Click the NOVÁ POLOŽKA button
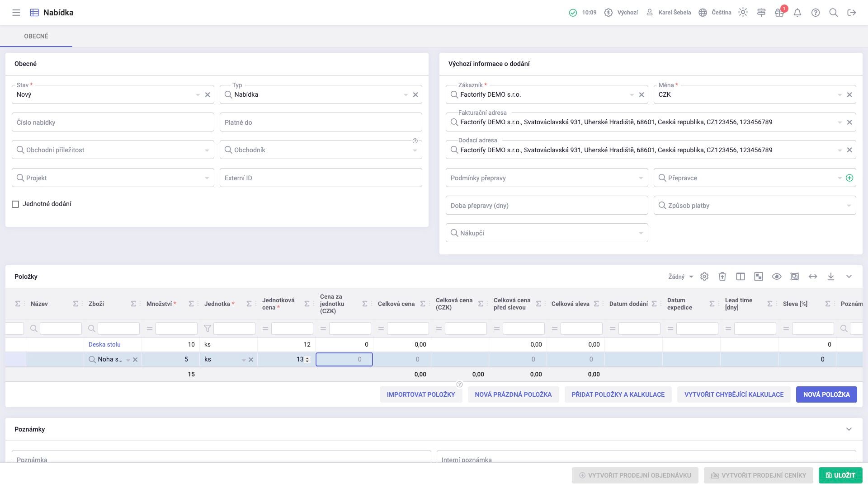This screenshot has width=868, height=488. click(x=826, y=394)
